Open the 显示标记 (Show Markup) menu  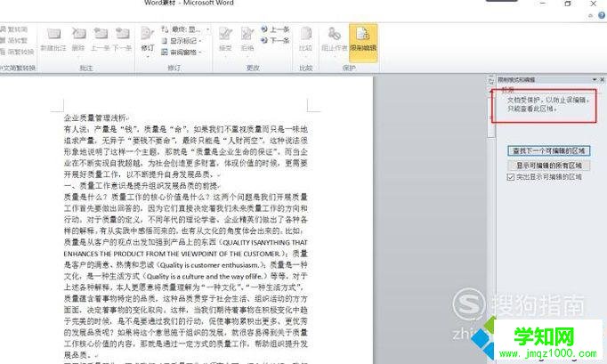click(x=182, y=40)
